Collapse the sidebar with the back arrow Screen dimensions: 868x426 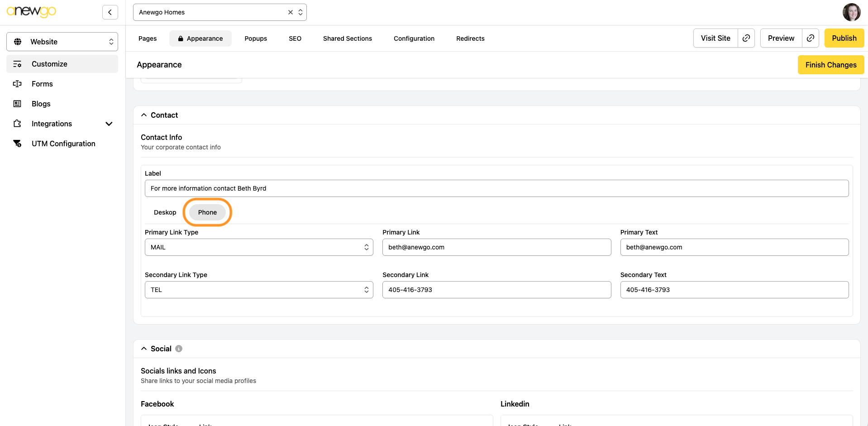click(x=110, y=12)
